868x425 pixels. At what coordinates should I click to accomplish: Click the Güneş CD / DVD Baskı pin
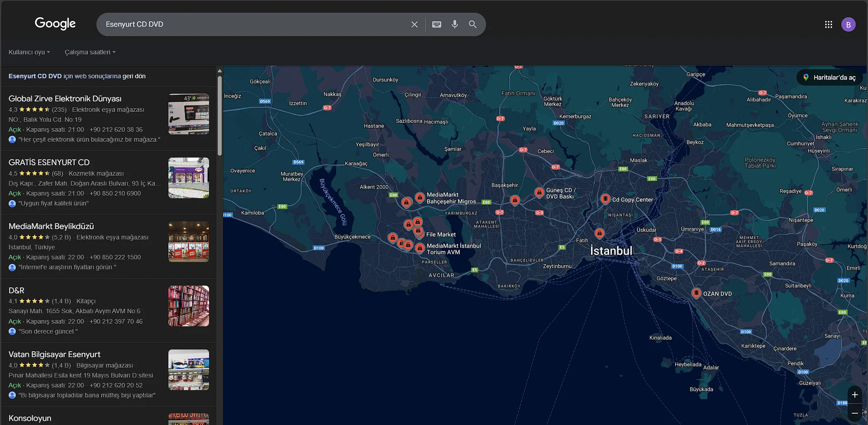click(x=539, y=192)
